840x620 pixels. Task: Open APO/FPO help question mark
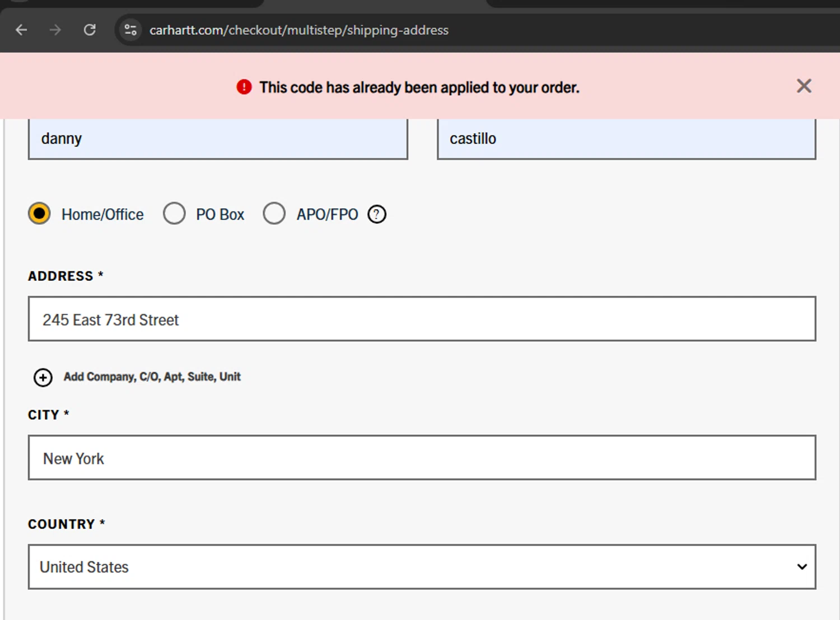click(377, 214)
